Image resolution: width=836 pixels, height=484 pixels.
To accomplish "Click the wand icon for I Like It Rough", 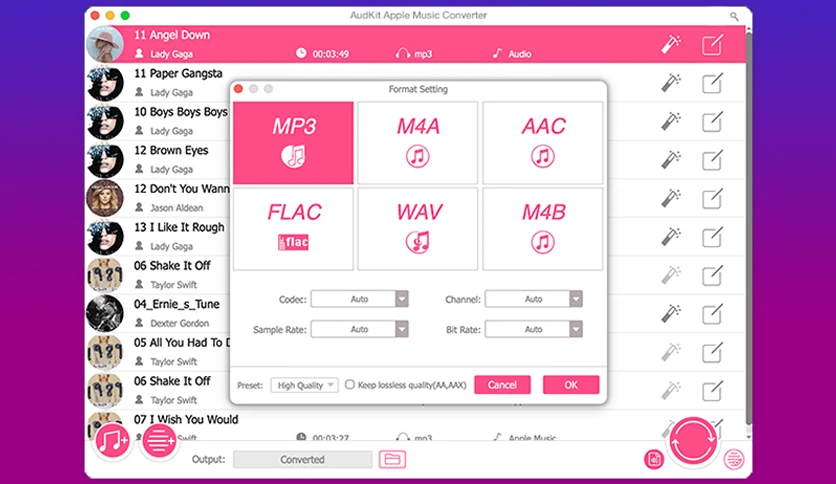I will click(671, 237).
